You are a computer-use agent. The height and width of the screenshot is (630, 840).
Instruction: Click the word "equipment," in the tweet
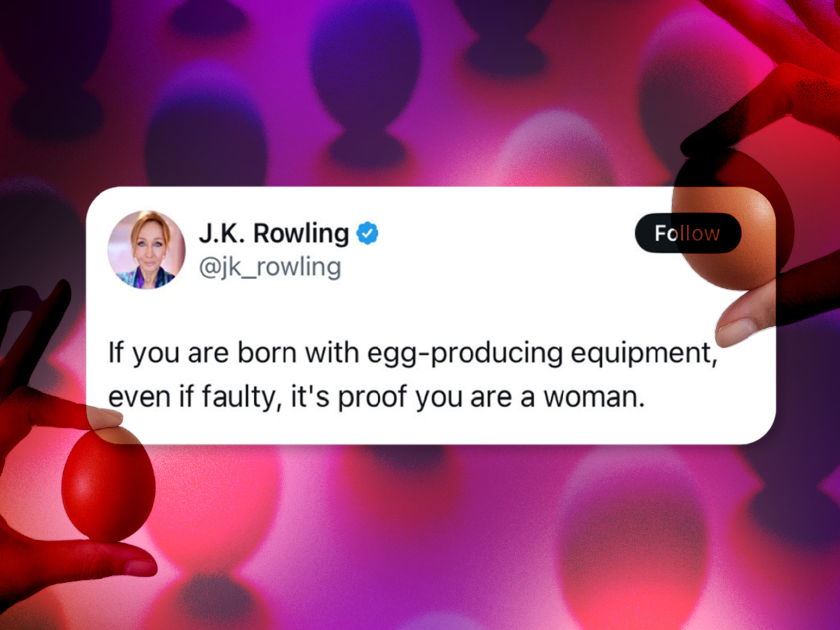point(644,353)
